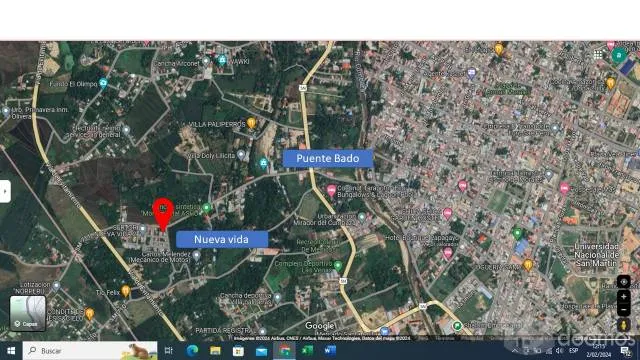
Task: Select the Complejo Deportivo Las Venas pin
Action: 338,266
